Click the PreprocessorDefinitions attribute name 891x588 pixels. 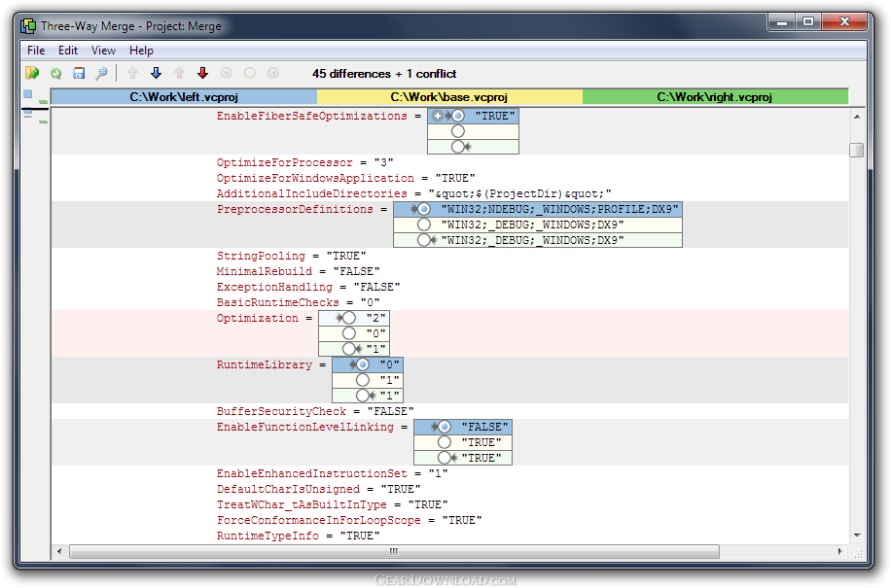click(x=295, y=209)
